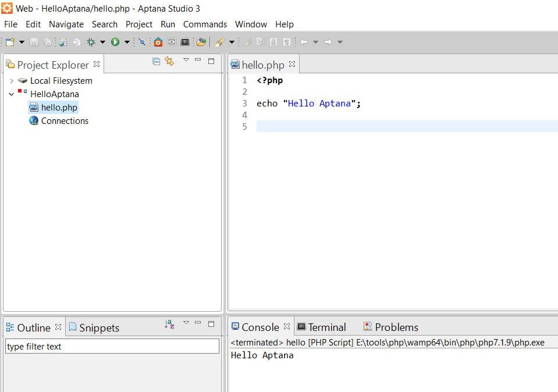The height and width of the screenshot is (392, 558).
Task: Open the Terminal toolbar icon
Action: tap(185, 42)
